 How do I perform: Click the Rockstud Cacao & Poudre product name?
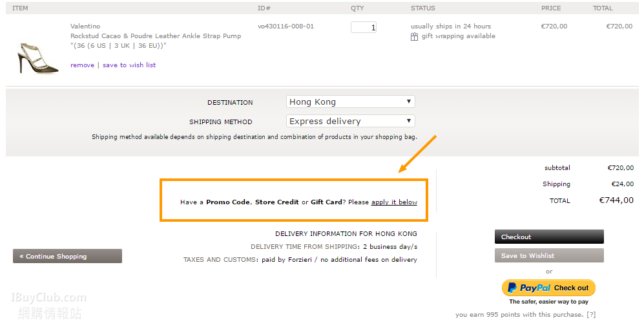tap(156, 36)
